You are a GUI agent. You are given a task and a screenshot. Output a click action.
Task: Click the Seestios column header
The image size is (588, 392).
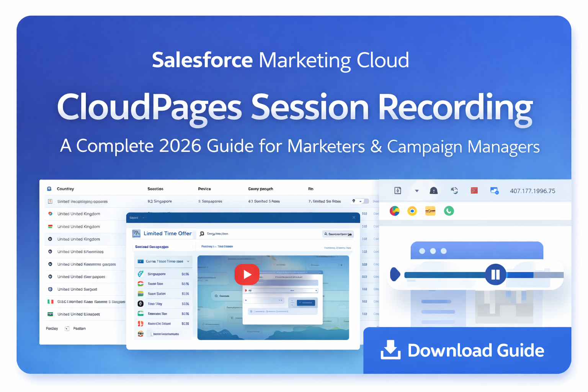[x=155, y=189]
